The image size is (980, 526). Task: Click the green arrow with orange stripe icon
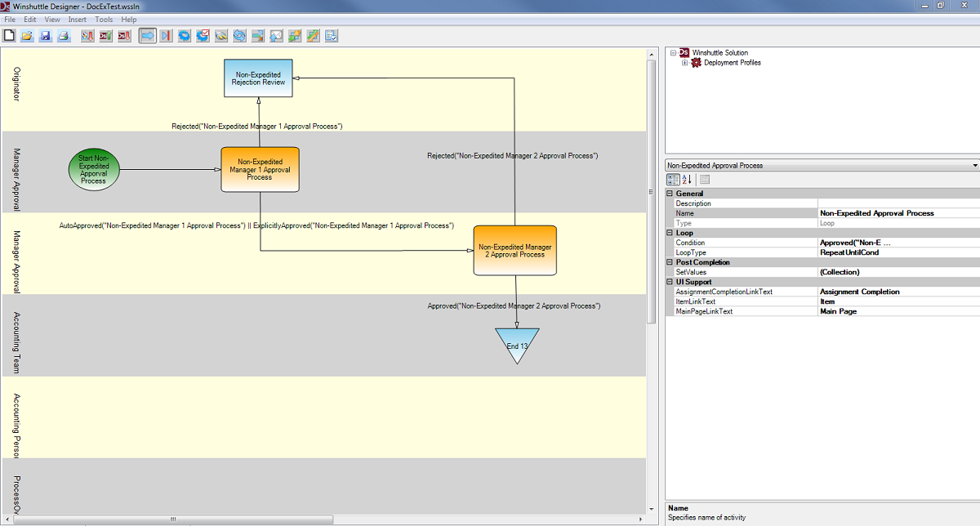click(x=313, y=36)
